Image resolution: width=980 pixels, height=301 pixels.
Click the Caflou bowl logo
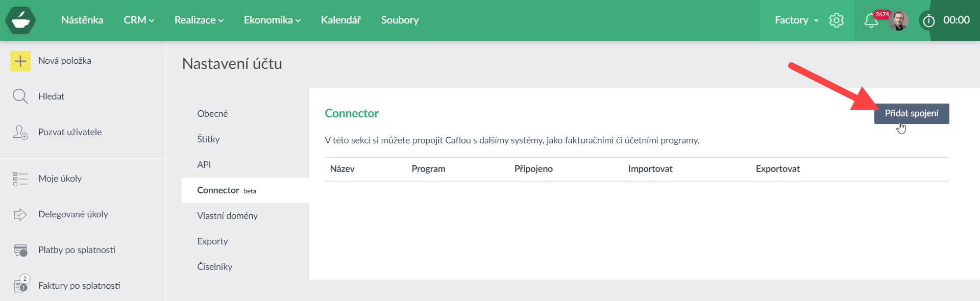[x=20, y=20]
